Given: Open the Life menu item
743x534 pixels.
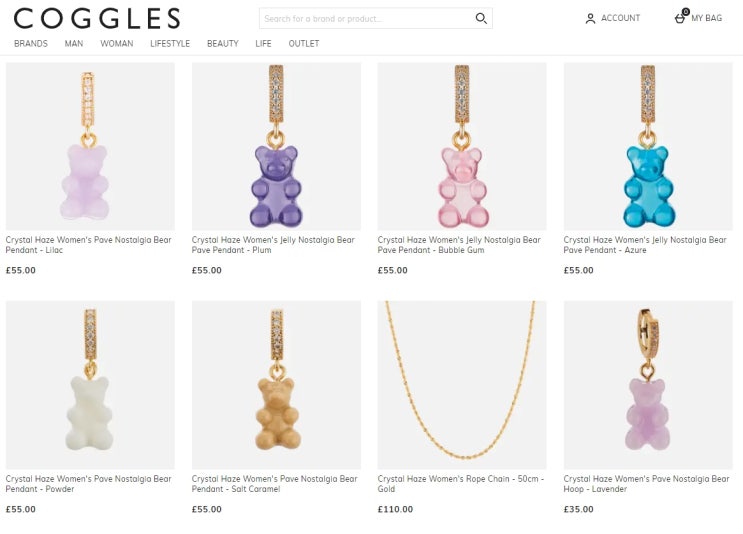Looking at the screenshot, I should click(x=263, y=44).
